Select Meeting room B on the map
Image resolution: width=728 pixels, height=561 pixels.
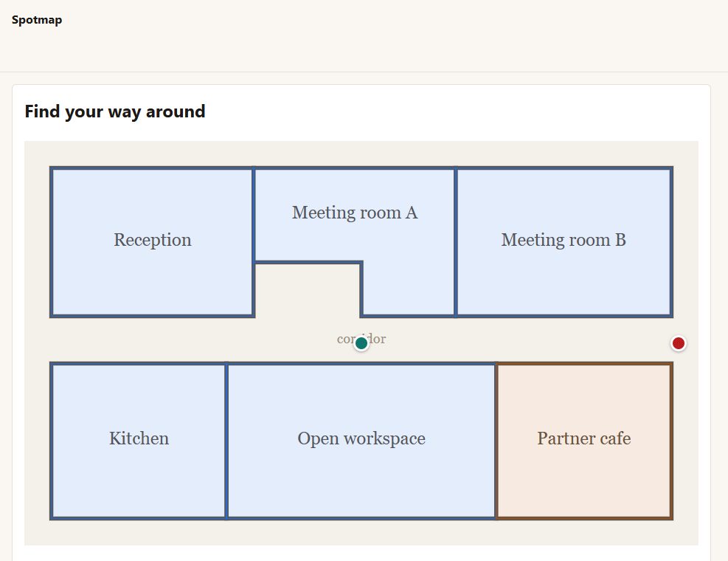click(564, 241)
